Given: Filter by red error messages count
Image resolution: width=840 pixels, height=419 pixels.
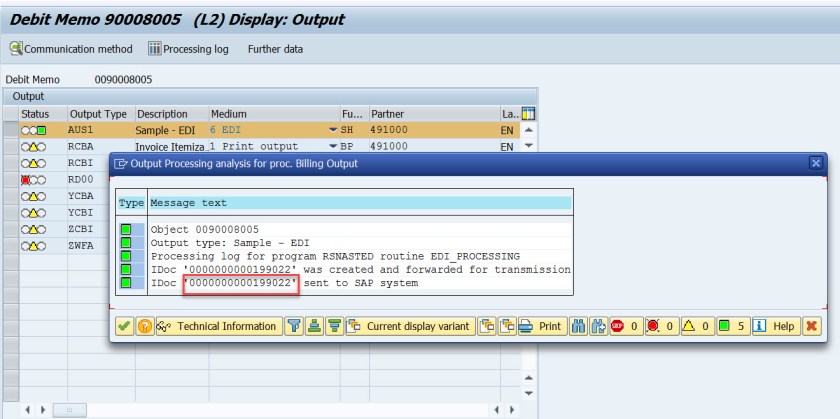Looking at the screenshot, I should click(662, 326).
